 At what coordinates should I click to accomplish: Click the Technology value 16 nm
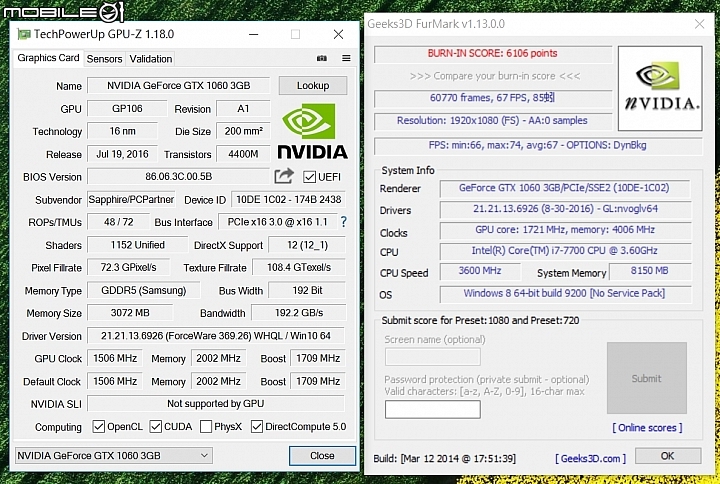122,131
